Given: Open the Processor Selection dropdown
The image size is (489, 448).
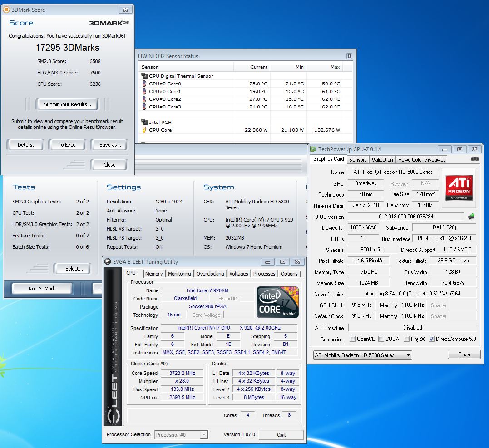Looking at the screenshot, I should (181, 434).
